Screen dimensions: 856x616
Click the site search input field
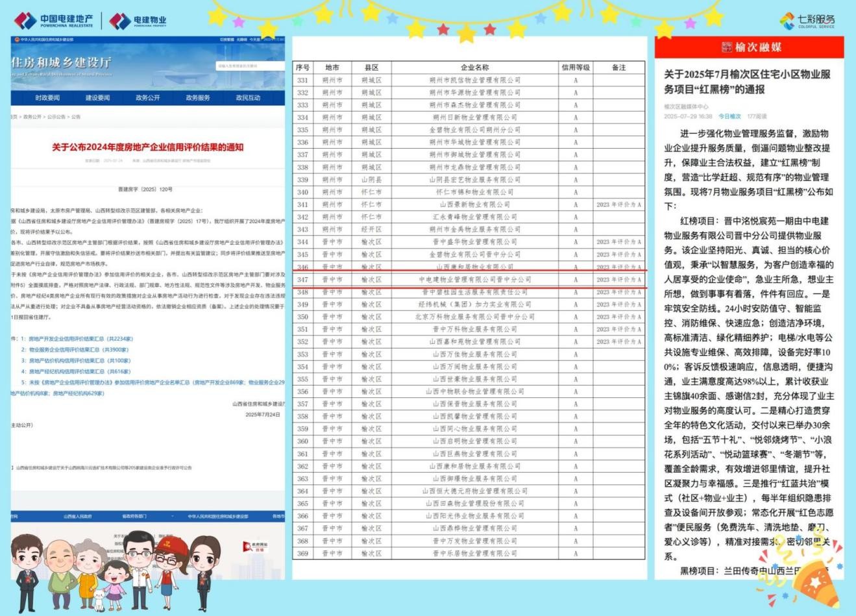250,66
